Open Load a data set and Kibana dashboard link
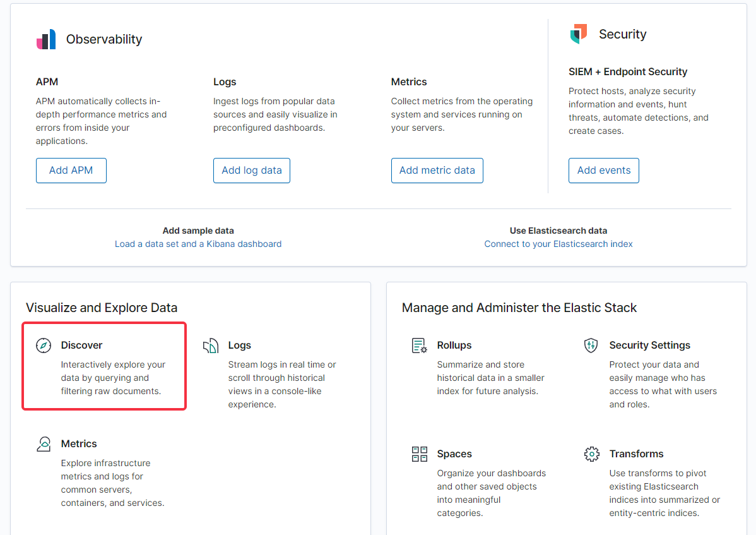 198,244
